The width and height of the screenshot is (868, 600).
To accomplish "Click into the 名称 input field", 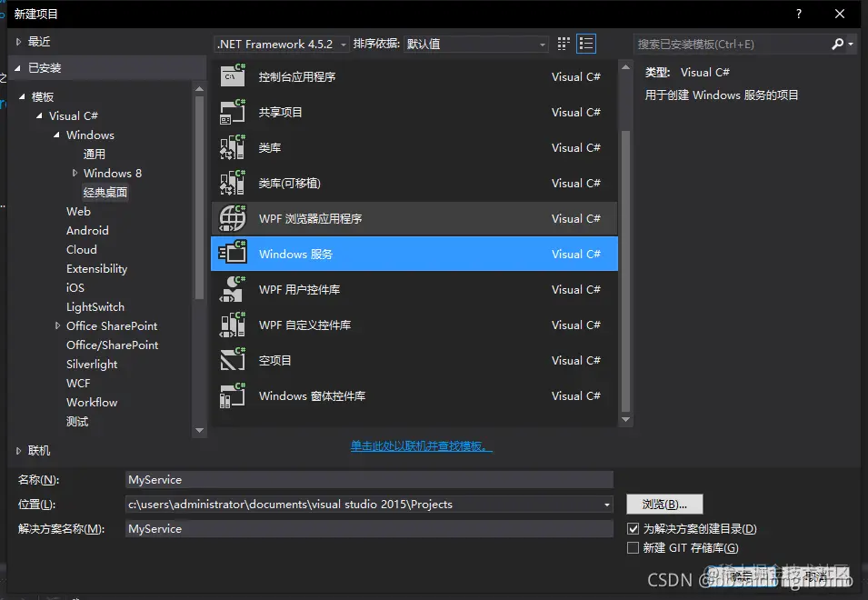I will click(x=369, y=480).
